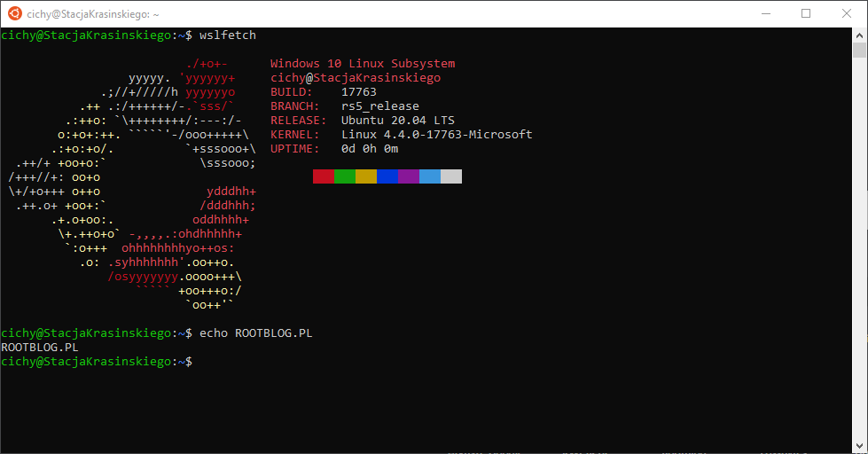Click the red 'cichy@StacjaKrasinskiego' info line

tap(356, 78)
